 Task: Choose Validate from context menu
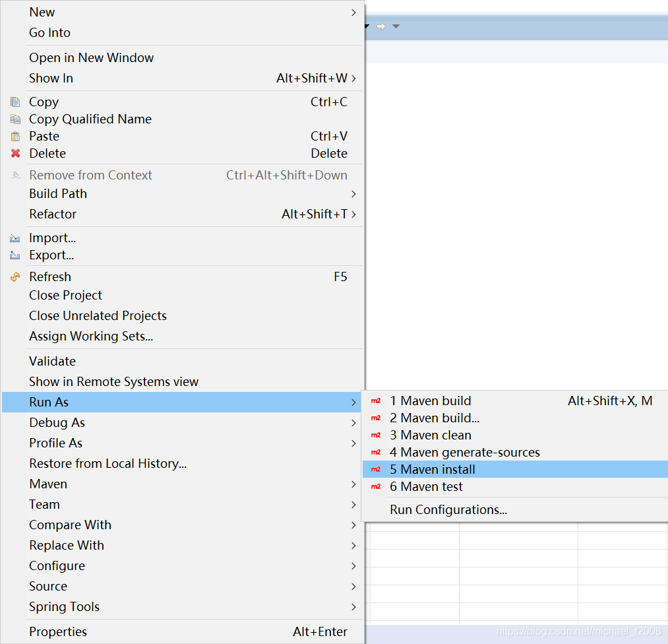point(183,361)
